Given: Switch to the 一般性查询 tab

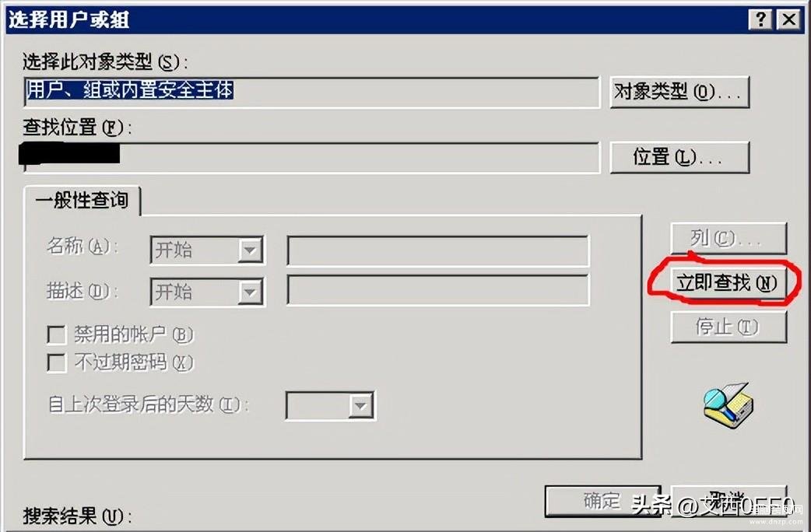Looking at the screenshot, I should coord(82,200).
